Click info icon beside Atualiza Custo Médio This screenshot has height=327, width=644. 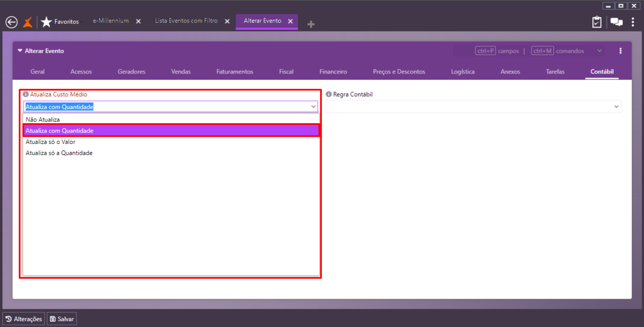[25, 94]
